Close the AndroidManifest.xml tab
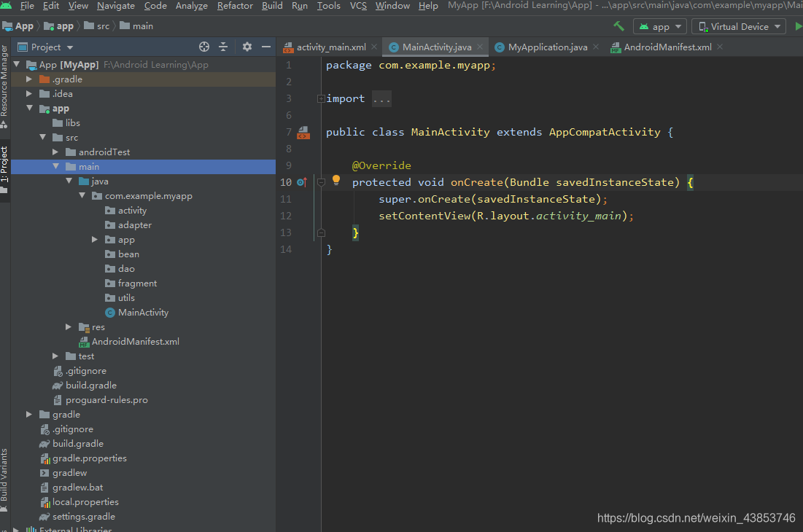Image resolution: width=803 pixels, height=532 pixels. click(x=720, y=47)
